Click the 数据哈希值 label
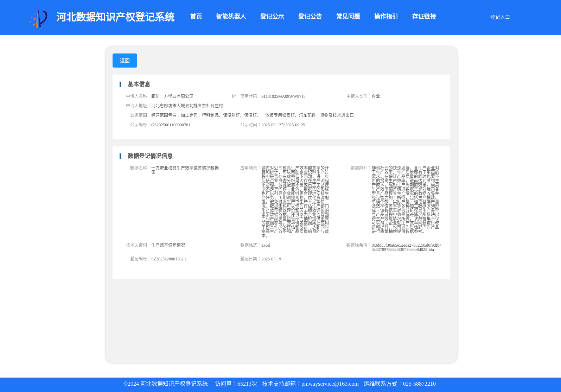 359,245
